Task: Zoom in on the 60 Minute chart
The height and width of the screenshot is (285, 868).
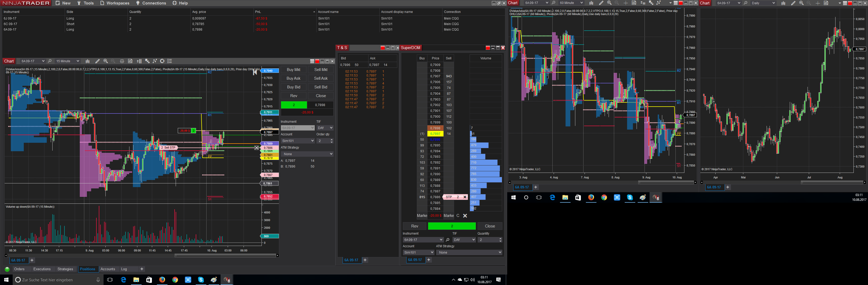Action: click(609, 3)
